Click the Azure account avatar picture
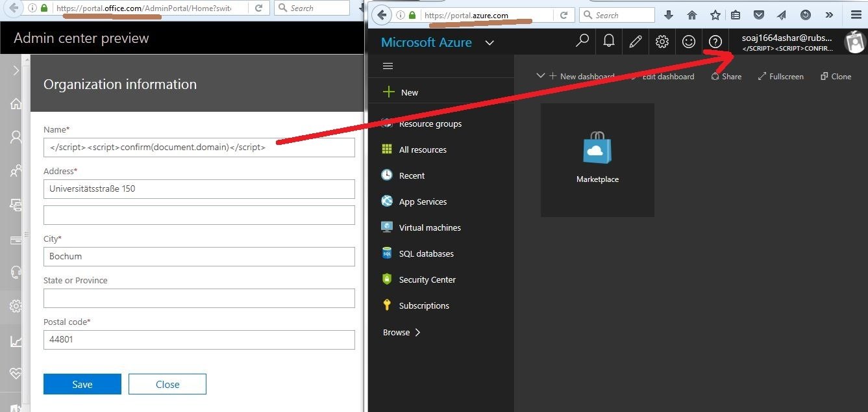The image size is (868, 412). (855, 42)
